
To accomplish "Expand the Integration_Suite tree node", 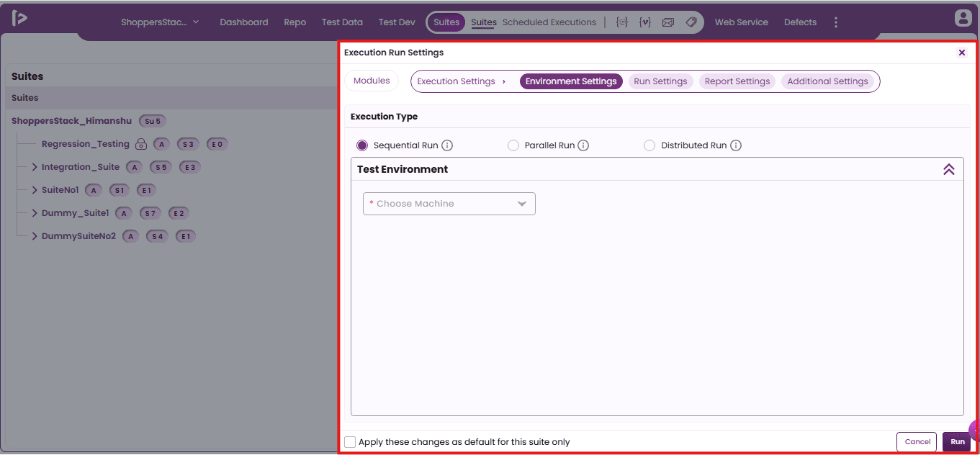I will (35, 167).
